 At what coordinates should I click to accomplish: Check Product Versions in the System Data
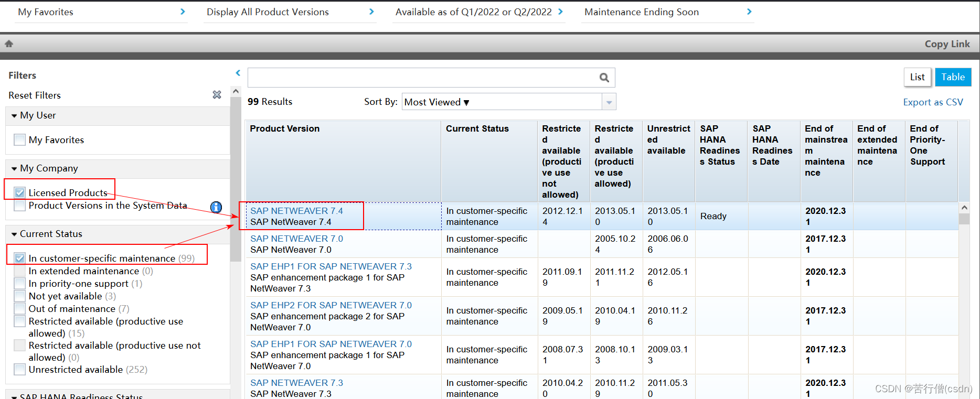click(19, 206)
